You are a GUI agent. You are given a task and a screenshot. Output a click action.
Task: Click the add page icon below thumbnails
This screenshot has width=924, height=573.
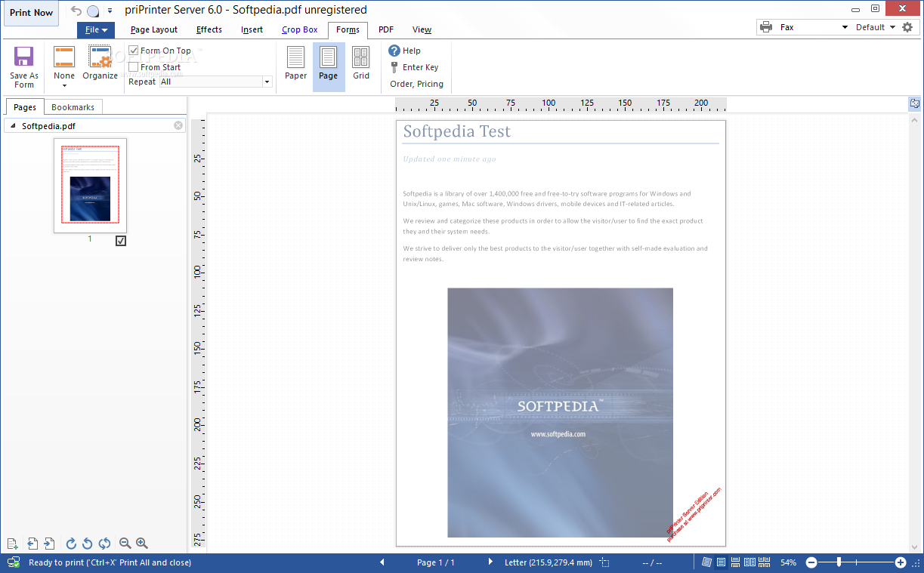click(12, 544)
